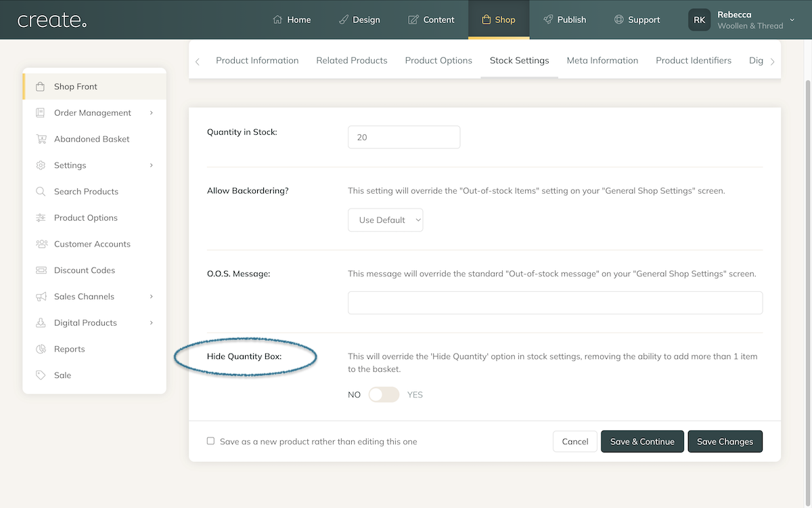812x508 pixels.
Task: Switch to the Product Options tab
Action: tap(438, 60)
